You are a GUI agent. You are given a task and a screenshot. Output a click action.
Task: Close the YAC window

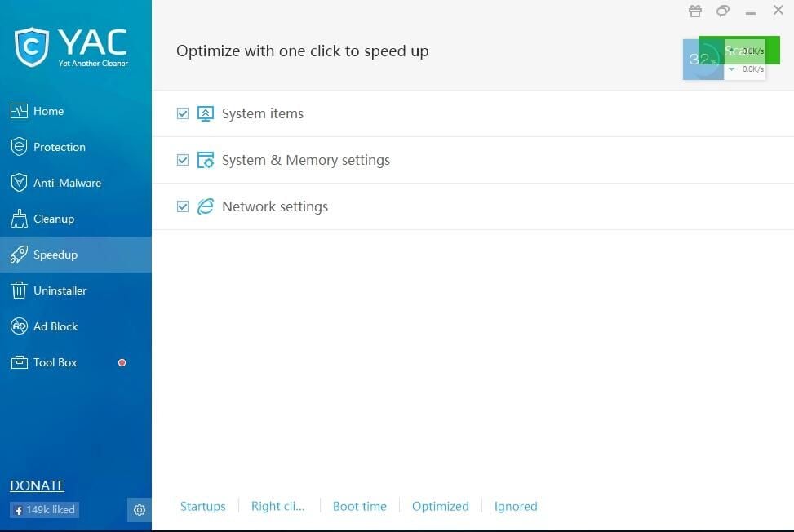778,10
